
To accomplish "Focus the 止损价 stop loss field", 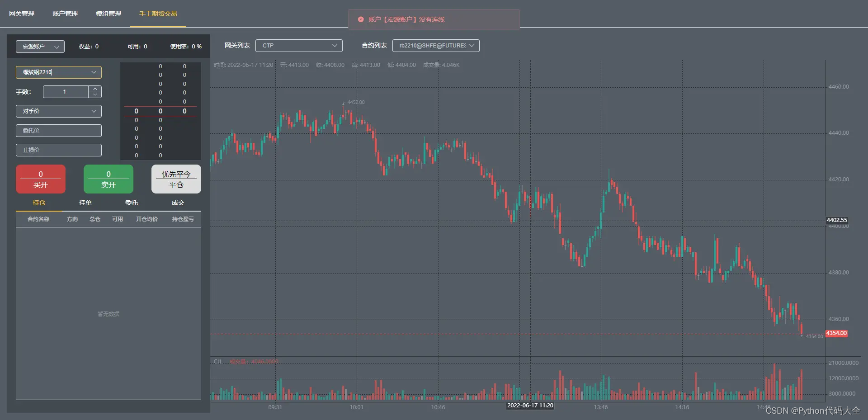I will pos(59,150).
